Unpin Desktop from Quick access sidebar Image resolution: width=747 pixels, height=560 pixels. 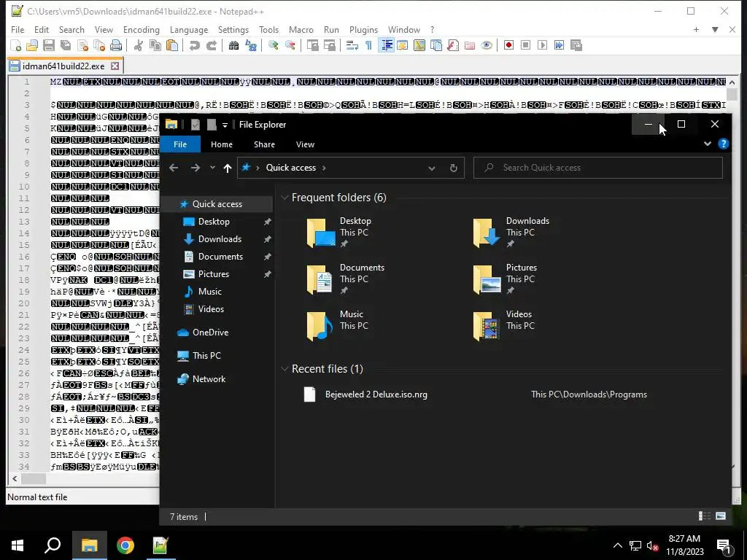click(x=267, y=222)
